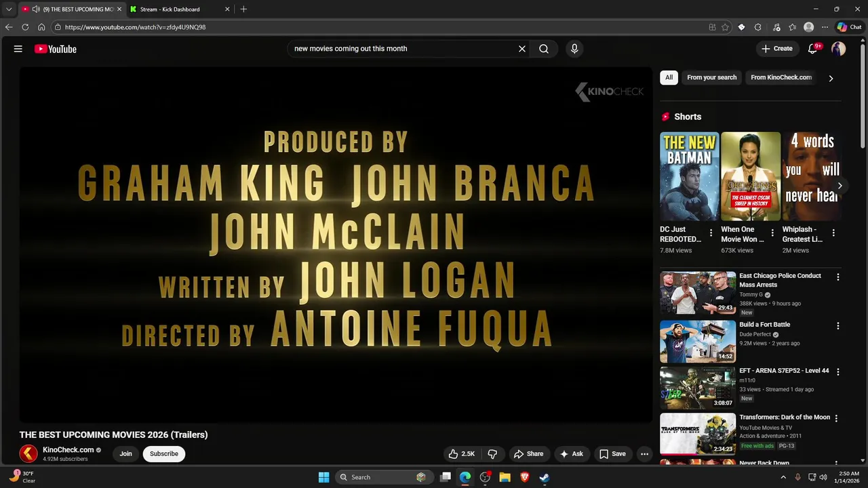868x488 pixels.
Task: Show hidden system tray icons
Action: tap(783, 477)
